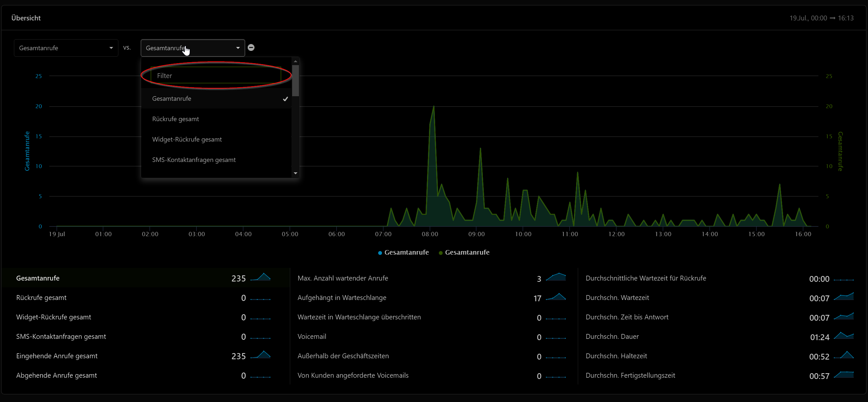
Task: Select the Voicemail stat row
Action: coord(312,336)
